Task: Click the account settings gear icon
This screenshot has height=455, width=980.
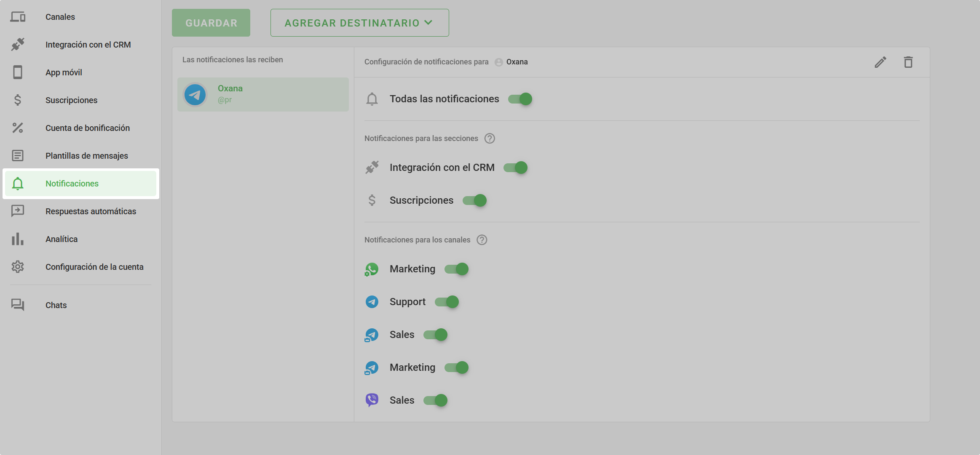Action: click(18, 267)
